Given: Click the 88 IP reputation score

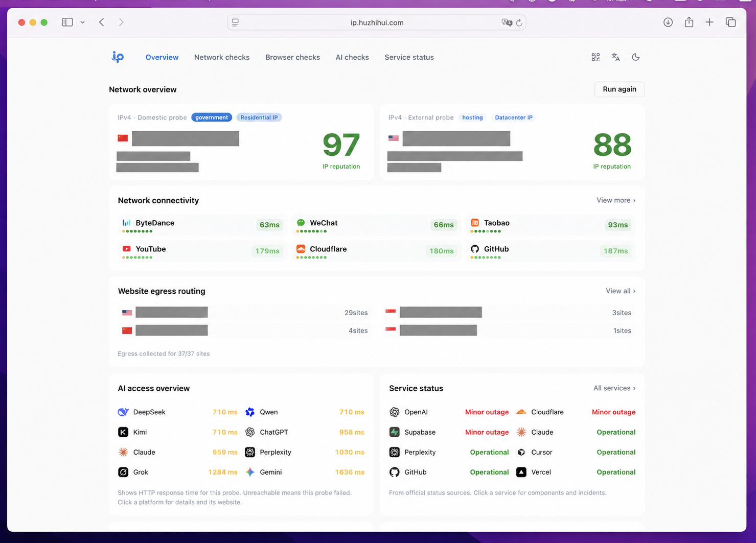Looking at the screenshot, I should [612, 145].
